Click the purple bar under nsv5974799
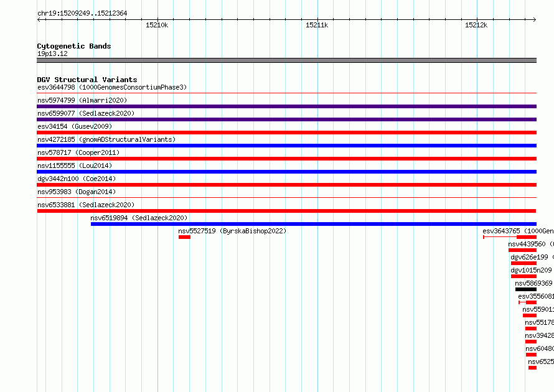The width and height of the screenshot is (554, 392). (286, 106)
